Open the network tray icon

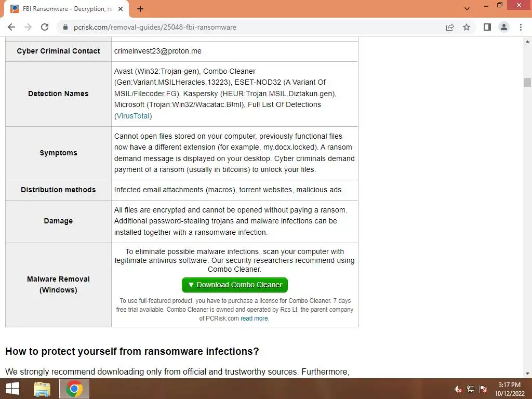pyautogui.click(x=471, y=389)
